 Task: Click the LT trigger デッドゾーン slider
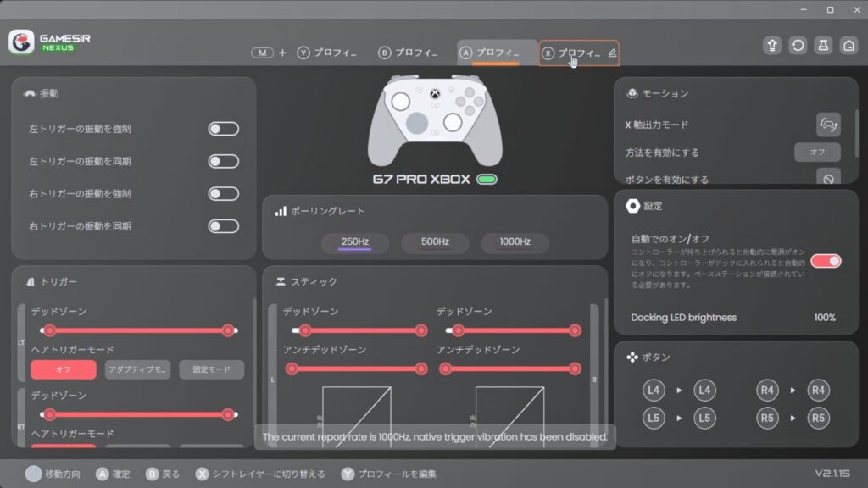139,331
